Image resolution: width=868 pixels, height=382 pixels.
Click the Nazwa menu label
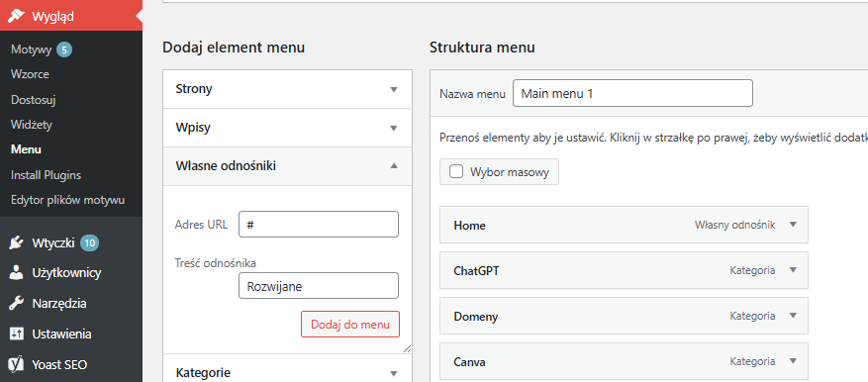point(472,94)
